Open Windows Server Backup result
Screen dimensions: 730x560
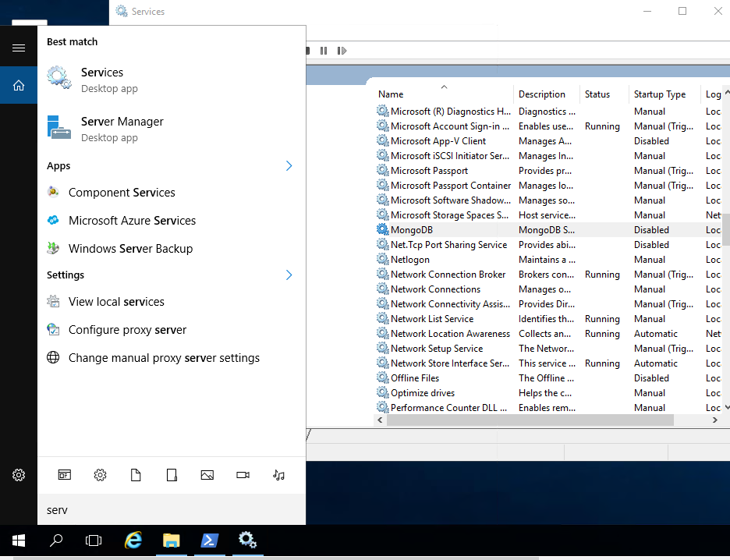click(x=172, y=249)
